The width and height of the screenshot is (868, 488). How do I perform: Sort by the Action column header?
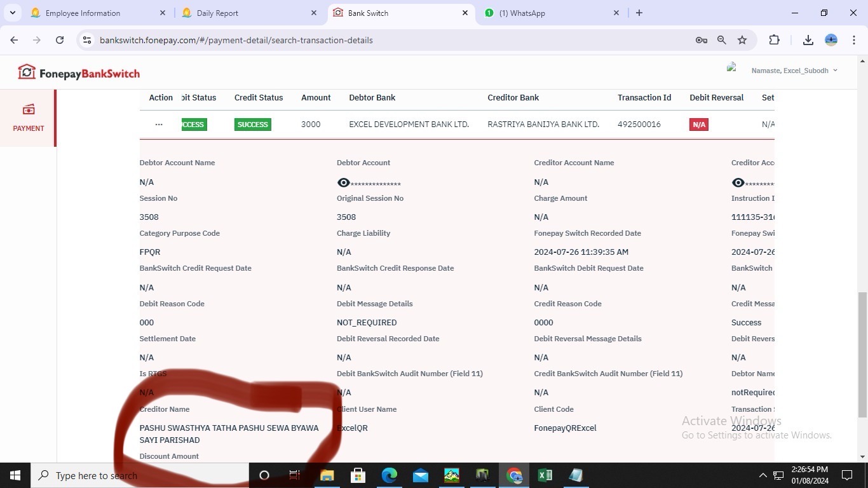coord(161,98)
